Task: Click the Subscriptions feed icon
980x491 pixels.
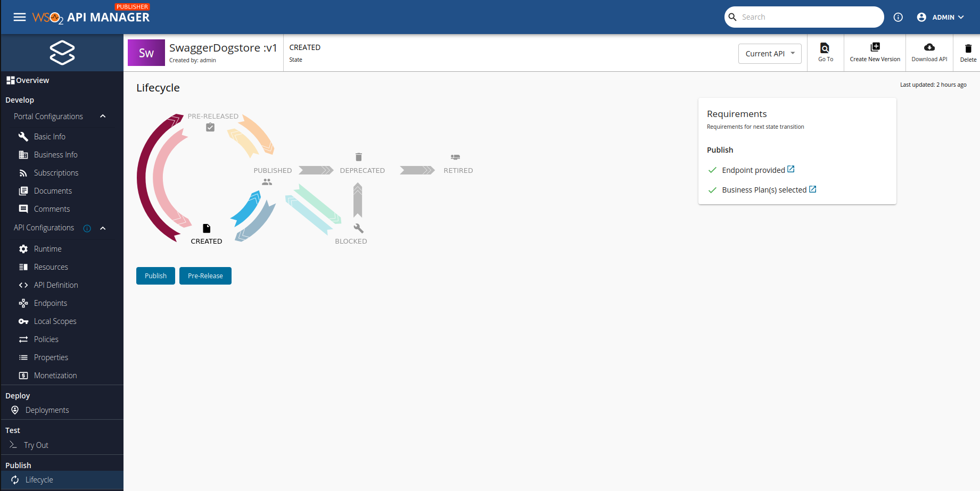Action: (23, 173)
